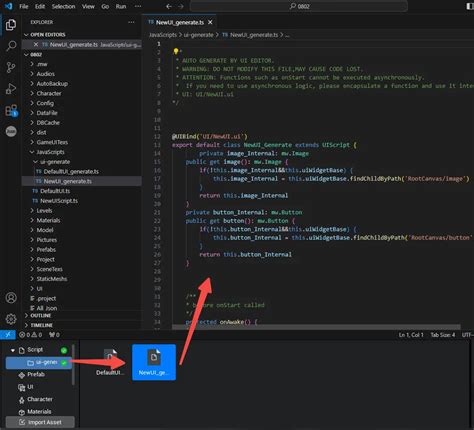Click errors and warnings status indicator

tap(30, 335)
